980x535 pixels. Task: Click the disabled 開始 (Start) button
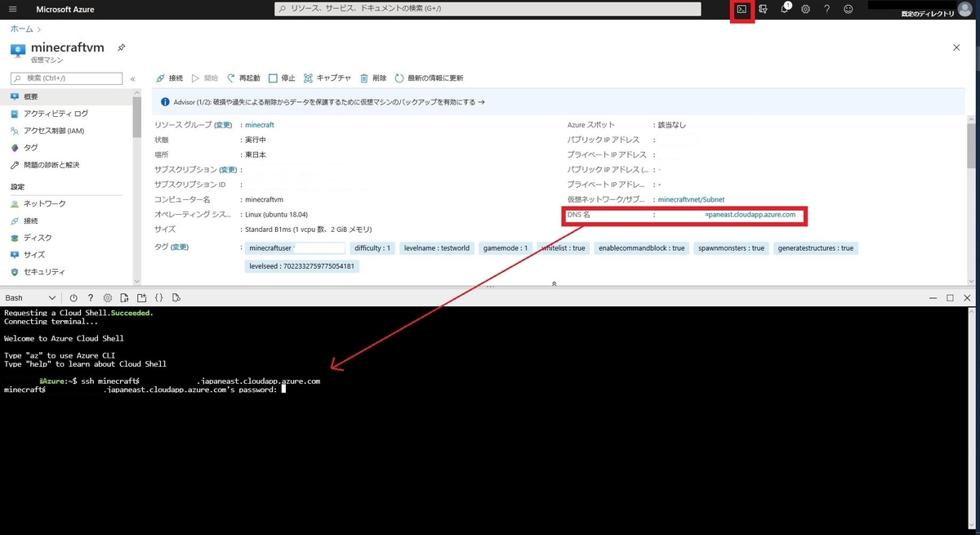pyautogui.click(x=205, y=78)
